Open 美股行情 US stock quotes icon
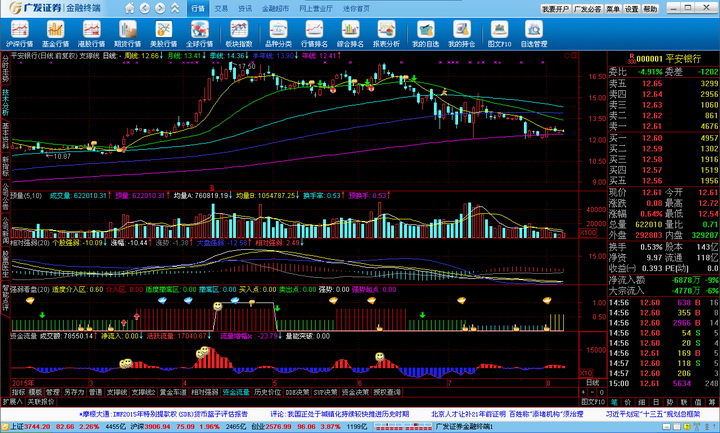 [163, 34]
